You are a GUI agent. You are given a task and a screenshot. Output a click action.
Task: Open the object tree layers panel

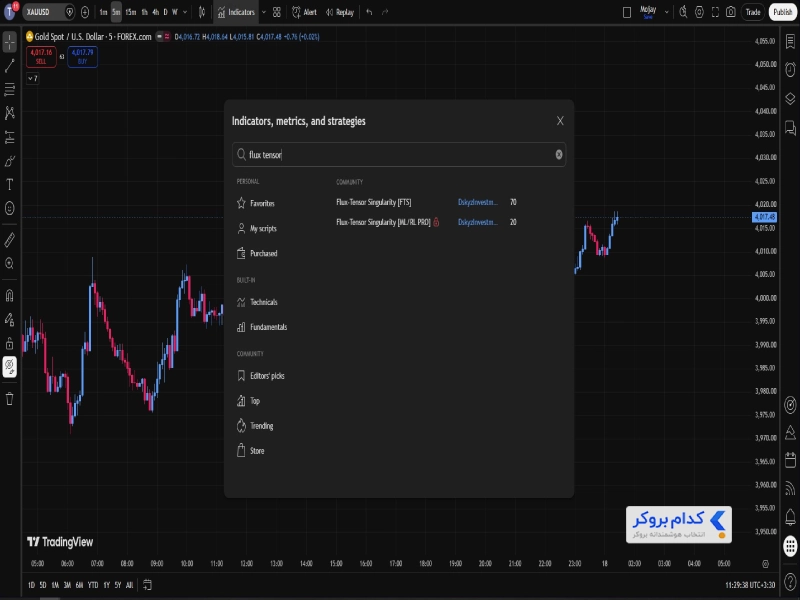[790, 98]
